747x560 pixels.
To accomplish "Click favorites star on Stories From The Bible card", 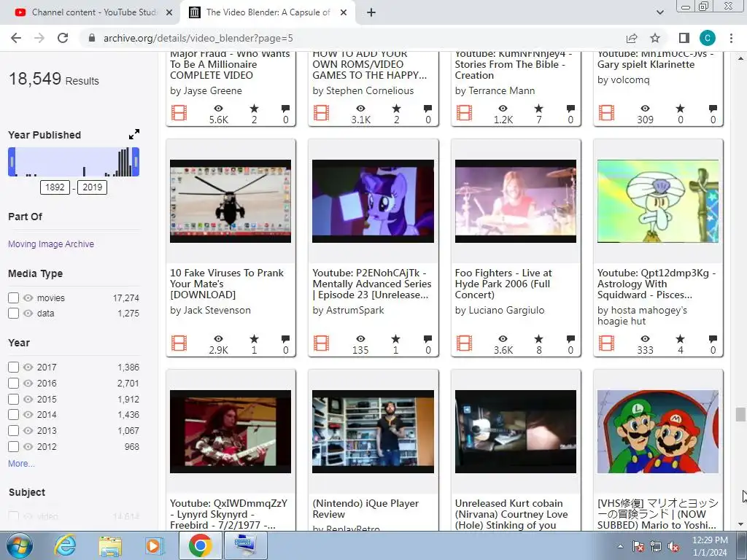I will pos(538,109).
